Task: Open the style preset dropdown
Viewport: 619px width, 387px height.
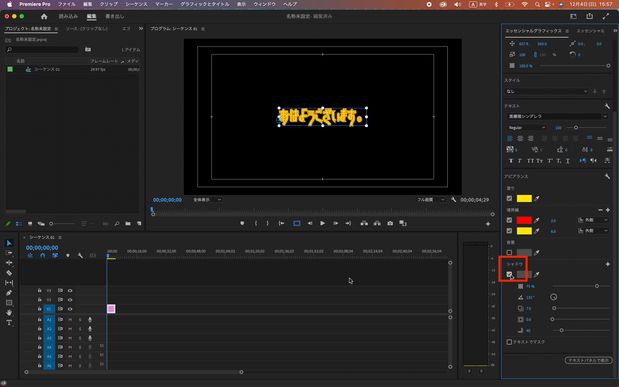Action: [x=547, y=92]
